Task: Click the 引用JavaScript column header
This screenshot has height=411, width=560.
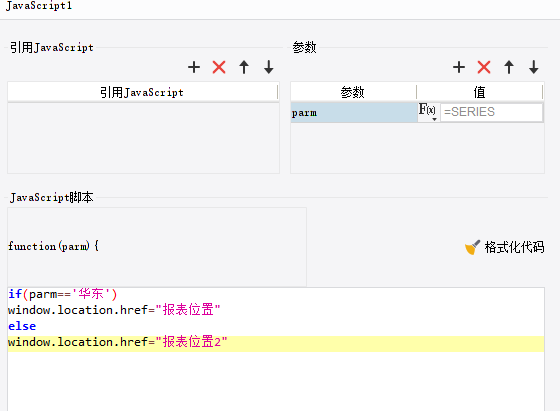Action: click(142, 92)
